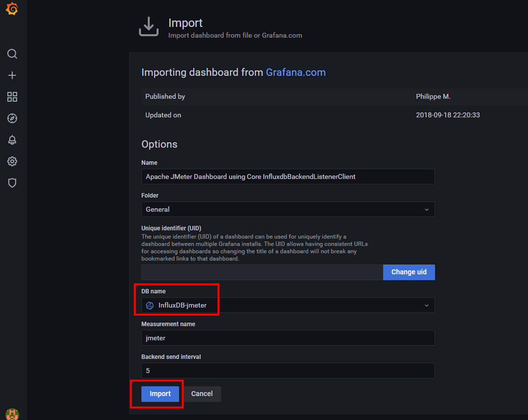This screenshot has height=420, width=528.
Task: Open the Create plus icon in the sidebar
Action: 12,75
